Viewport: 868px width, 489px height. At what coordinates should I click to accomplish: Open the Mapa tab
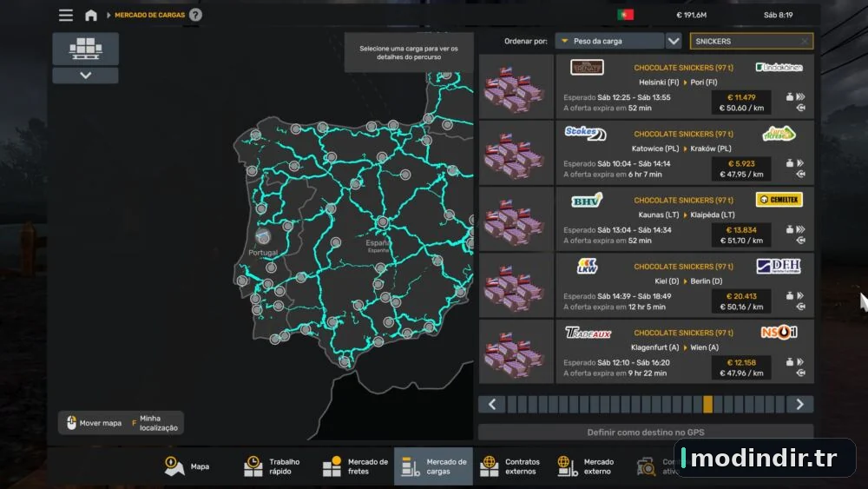[x=187, y=466]
